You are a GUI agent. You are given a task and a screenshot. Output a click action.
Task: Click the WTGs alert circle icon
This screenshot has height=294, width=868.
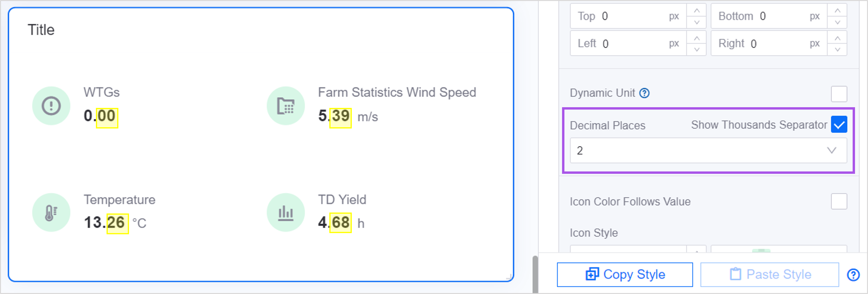click(x=51, y=105)
